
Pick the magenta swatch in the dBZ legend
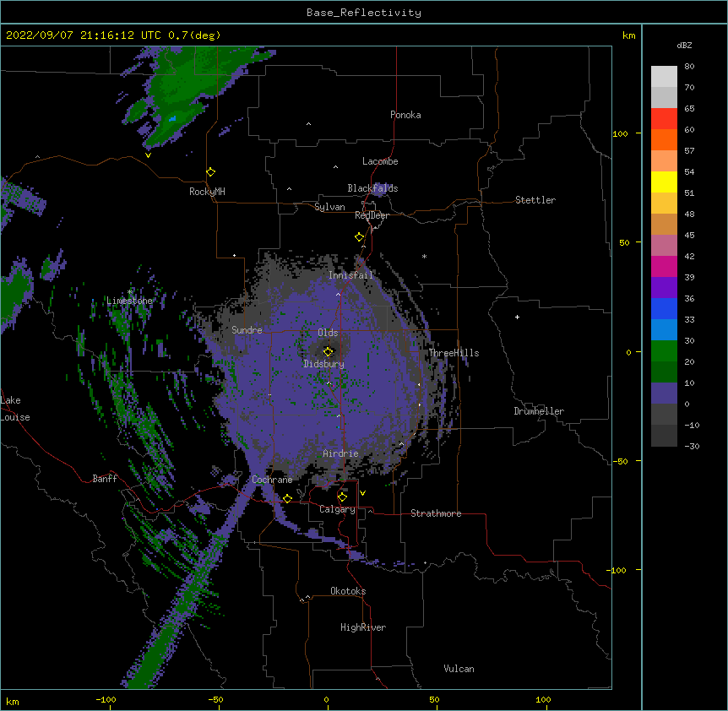click(x=664, y=266)
